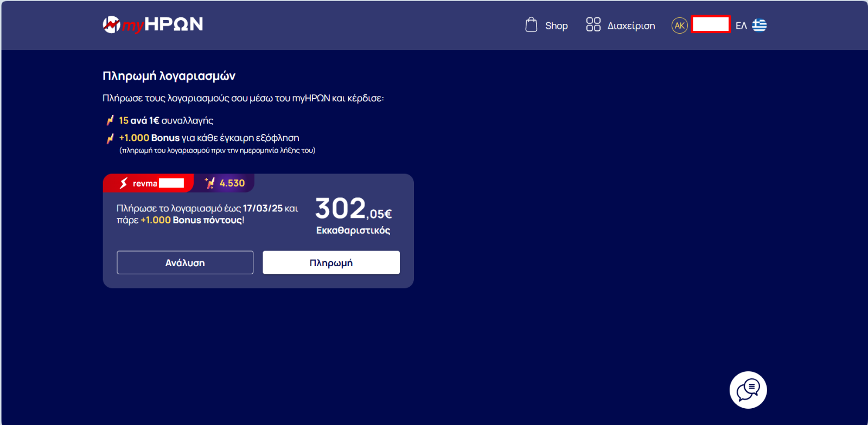This screenshot has height=425, width=868.
Task: Click the sparkle points icon beside 4.530
Action: point(210,183)
